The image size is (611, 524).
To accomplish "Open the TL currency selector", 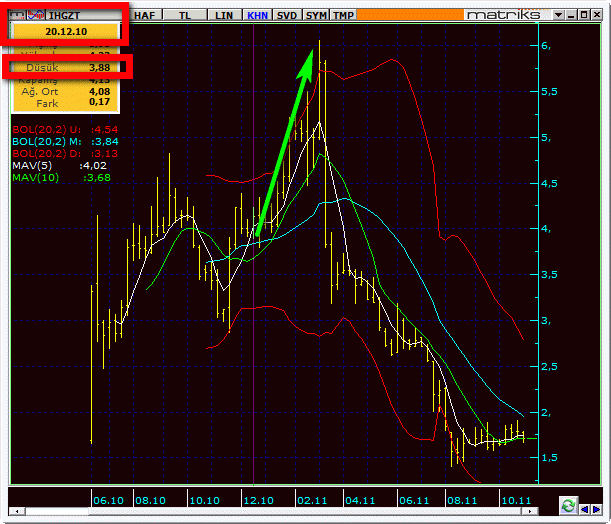I will tap(185, 15).
